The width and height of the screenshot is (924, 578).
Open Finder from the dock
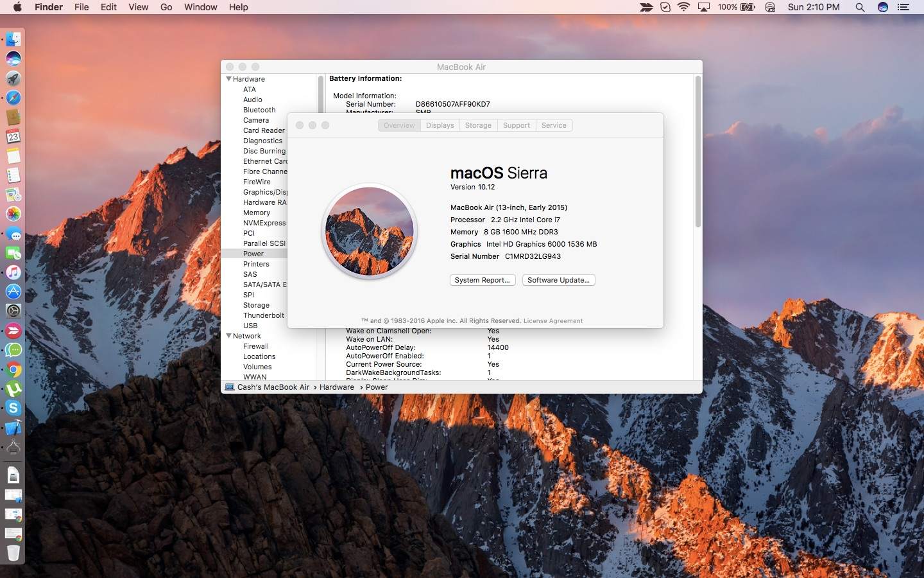click(x=13, y=39)
